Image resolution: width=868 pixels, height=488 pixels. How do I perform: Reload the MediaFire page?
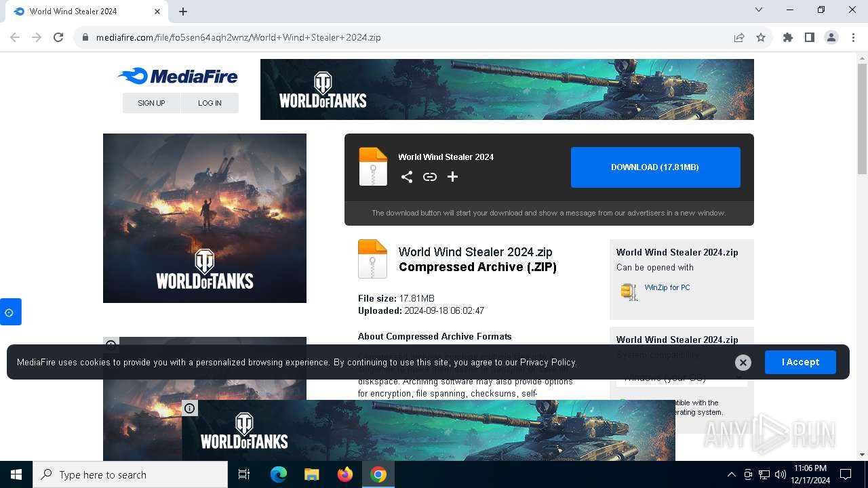pos(58,37)
